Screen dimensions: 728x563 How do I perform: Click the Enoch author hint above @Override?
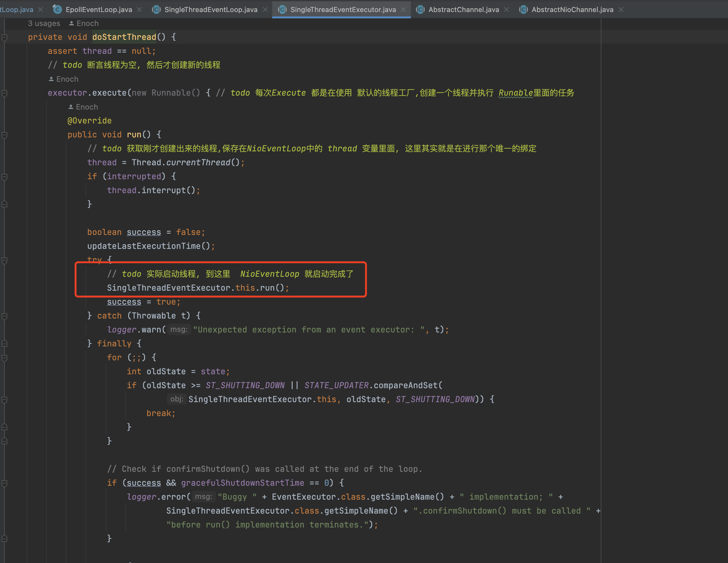pos(87,107)
